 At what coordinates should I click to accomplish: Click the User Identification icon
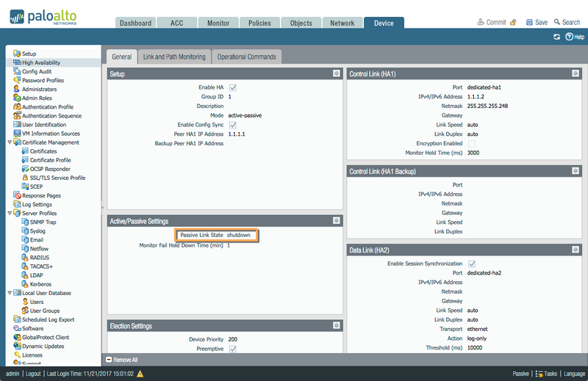tap(17, 124)
